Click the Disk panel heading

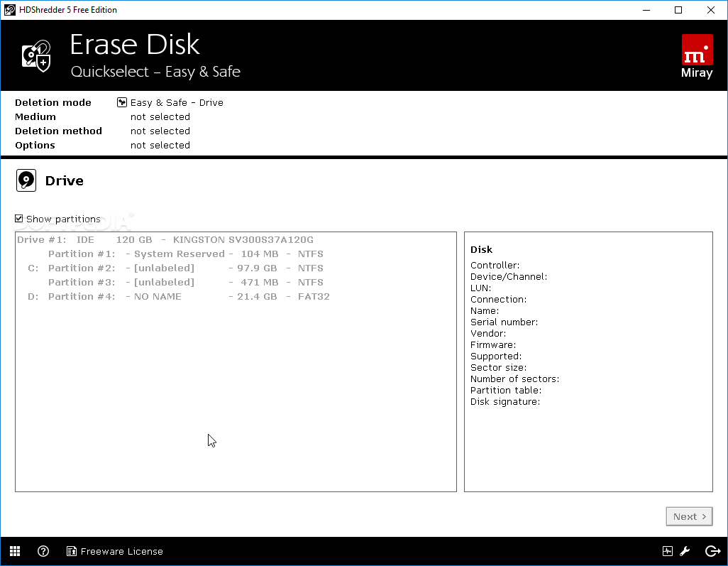pyautogui.click(x=482, y=249)
